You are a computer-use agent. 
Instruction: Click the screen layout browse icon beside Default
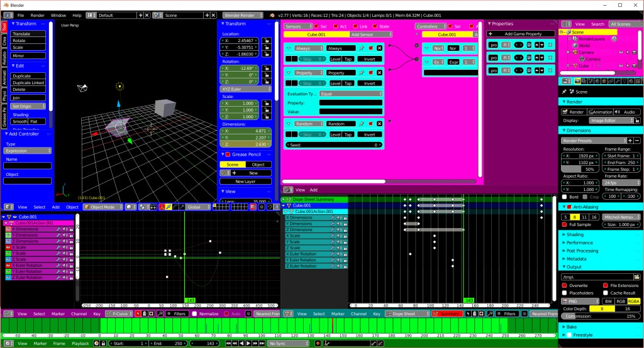coord(91,15)
